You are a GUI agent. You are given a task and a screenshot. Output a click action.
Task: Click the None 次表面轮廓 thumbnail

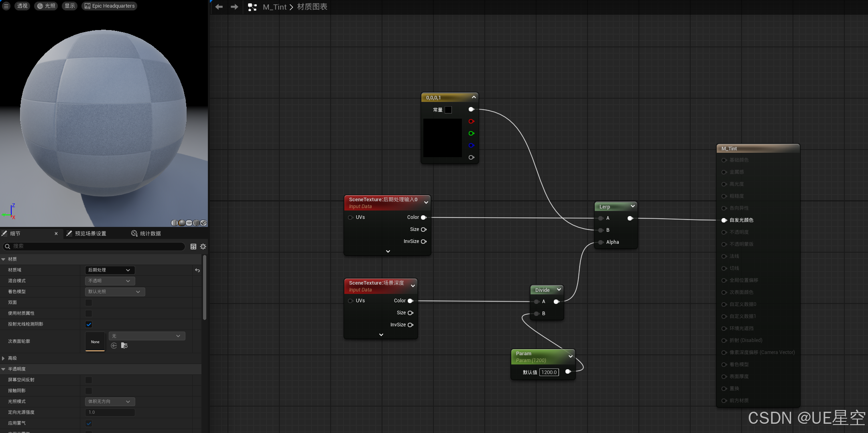pyautogui.click(x=95, y=342)
